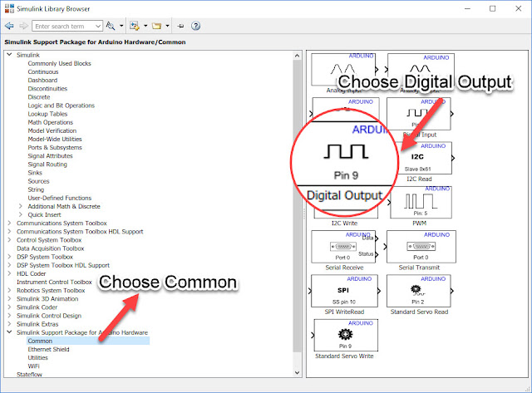Select the Dashboard library

click(x=42, y=80)
